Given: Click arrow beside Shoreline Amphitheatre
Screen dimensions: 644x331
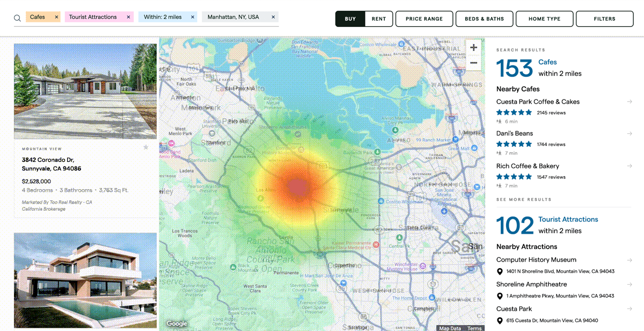Looking at the screenshot, I should (x=630, y=284).
